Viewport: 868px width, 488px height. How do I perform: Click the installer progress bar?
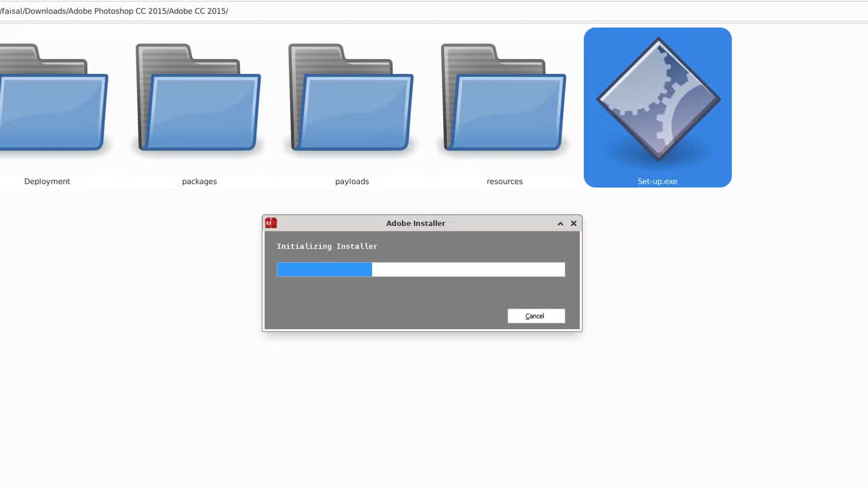point(421,269)
